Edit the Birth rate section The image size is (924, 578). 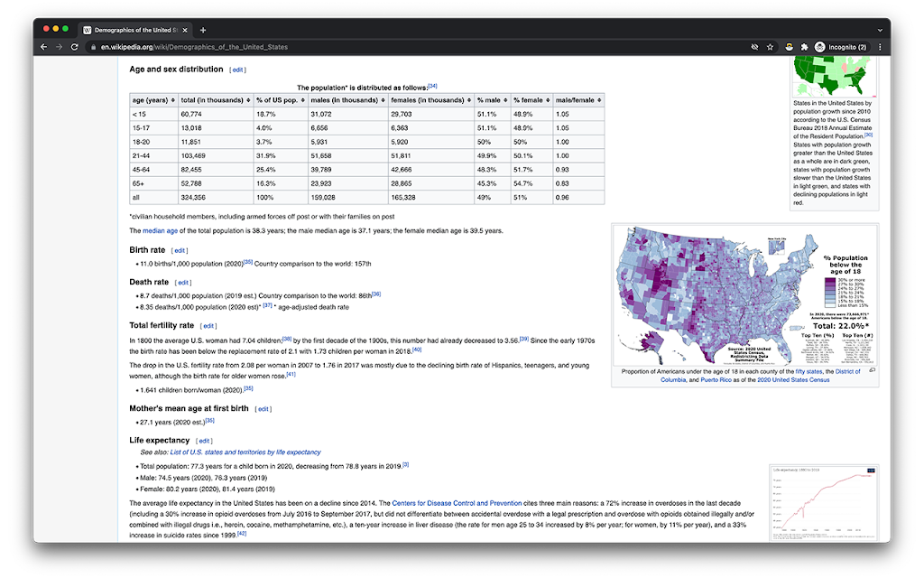(x=180, y=251)
